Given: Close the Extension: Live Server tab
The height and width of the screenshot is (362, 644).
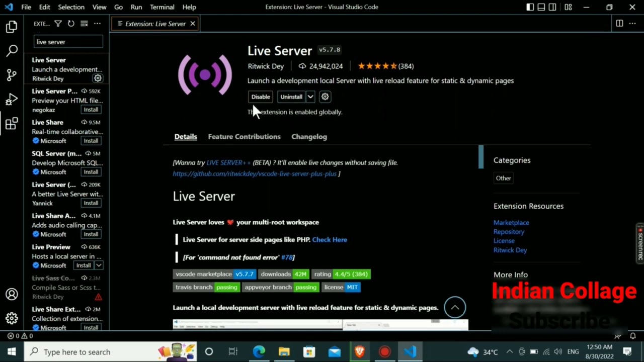Looking at the screenshot, I should [x=192, y=24].
